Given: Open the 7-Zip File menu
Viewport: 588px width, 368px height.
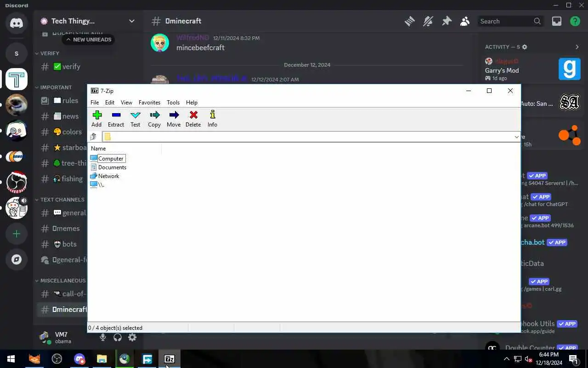Looking at the screenshot, I should (x=95, y=103).
